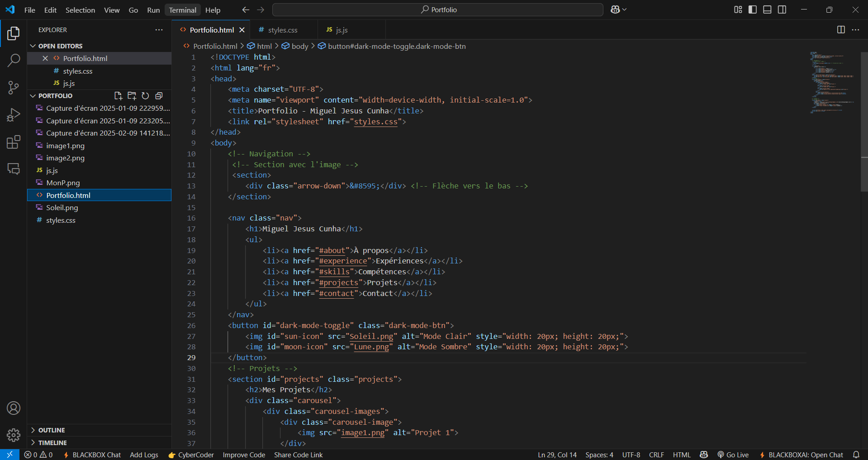Click the New File icon in Explorer
The width and height of the screenshot is (868, 460).
118,96
